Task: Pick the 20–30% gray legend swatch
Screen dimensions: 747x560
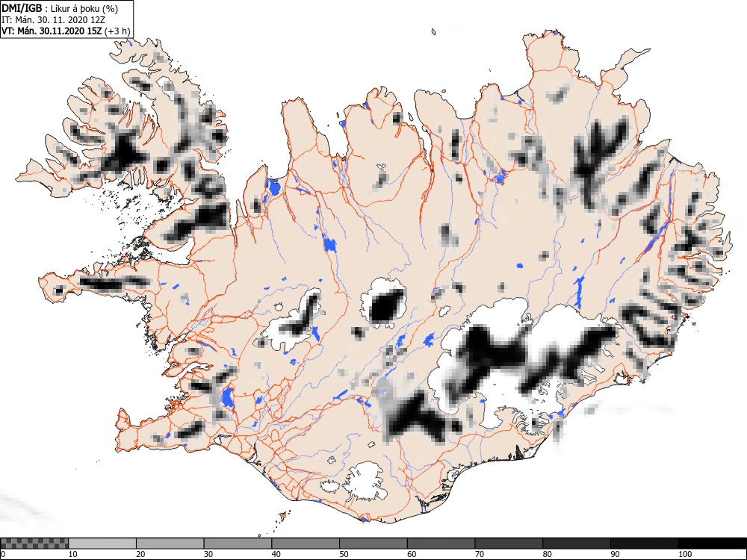Action: [170, 544]
